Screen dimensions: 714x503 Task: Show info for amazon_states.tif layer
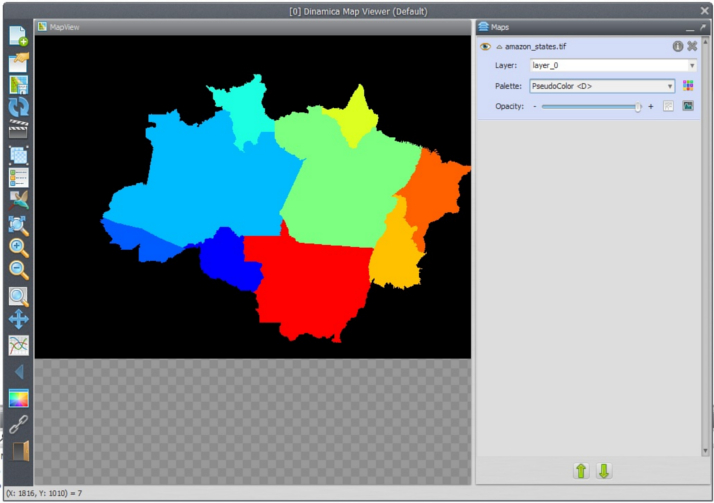pos(677,46)
